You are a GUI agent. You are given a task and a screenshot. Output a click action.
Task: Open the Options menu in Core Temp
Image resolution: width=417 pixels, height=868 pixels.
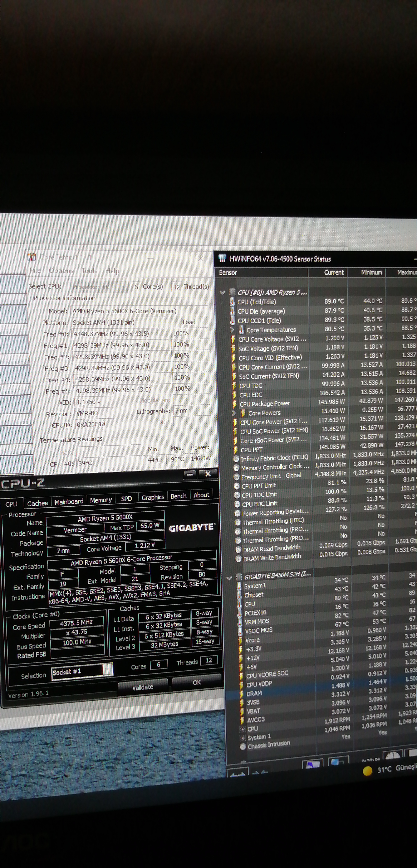[61, 271]
